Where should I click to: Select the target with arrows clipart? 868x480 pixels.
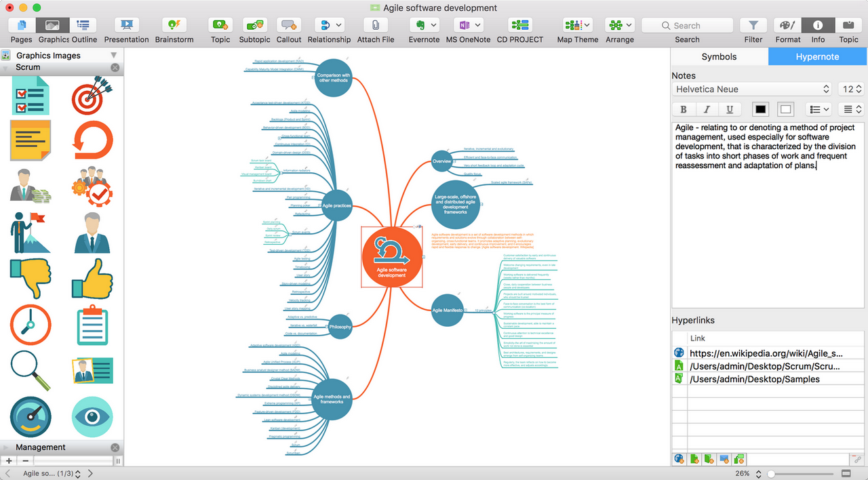tap(92, 95)
